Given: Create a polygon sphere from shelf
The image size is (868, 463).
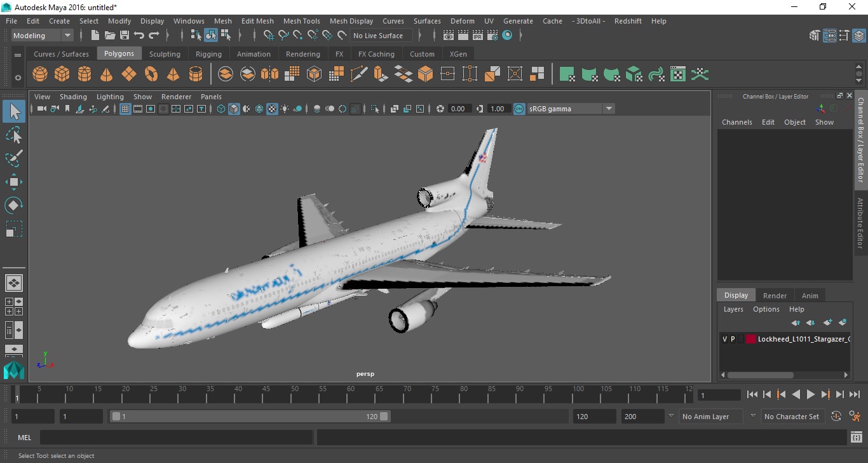Looking at the screenshot, I should [40, 74].
